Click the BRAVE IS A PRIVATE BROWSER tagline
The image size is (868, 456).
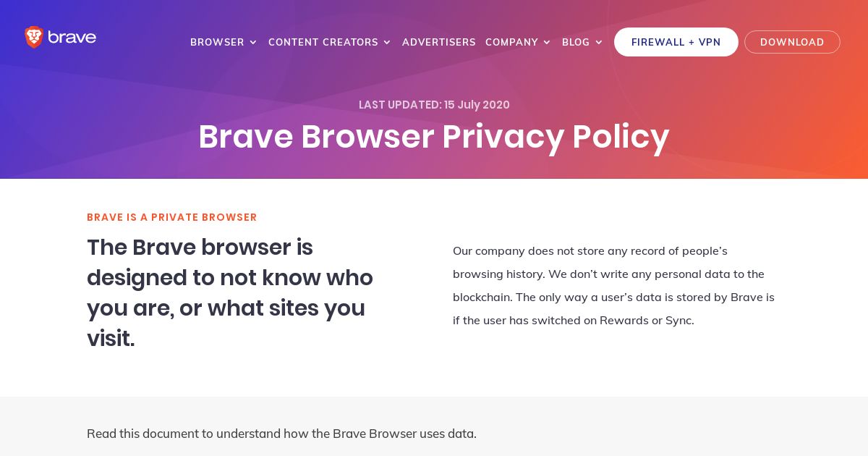(x=172, y=217)
